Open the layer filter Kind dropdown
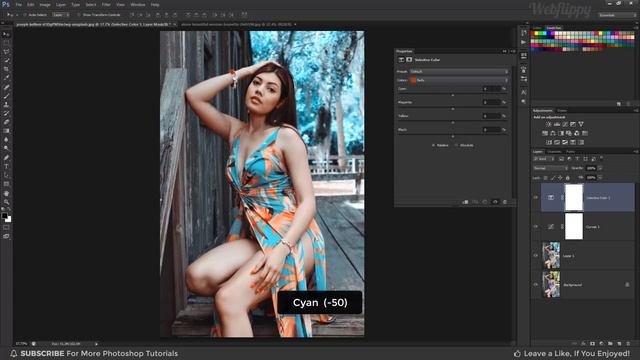The width and height of the screenshot is (640, 360). (x=543, y=159)
